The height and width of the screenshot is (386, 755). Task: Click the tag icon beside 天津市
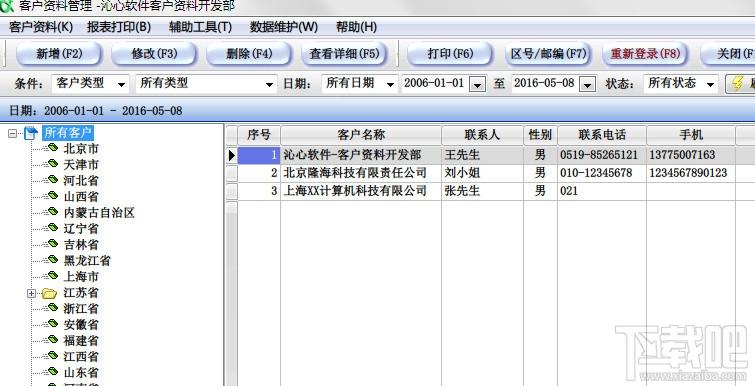pyautogui.click(x=52, y=164)
